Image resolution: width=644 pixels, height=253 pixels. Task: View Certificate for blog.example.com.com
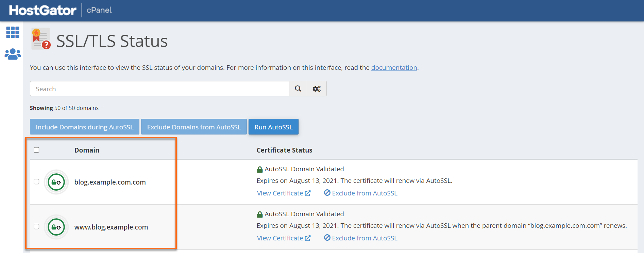point(284,193)
